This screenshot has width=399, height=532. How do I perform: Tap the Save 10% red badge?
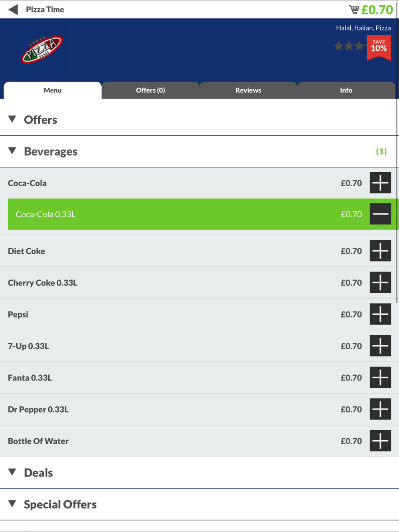point(379,47)
